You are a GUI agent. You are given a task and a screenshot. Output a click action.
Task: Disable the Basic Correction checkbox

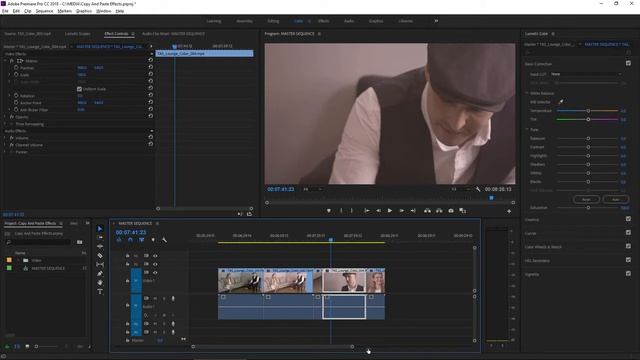pyautogui.click(x=628, y=63)
